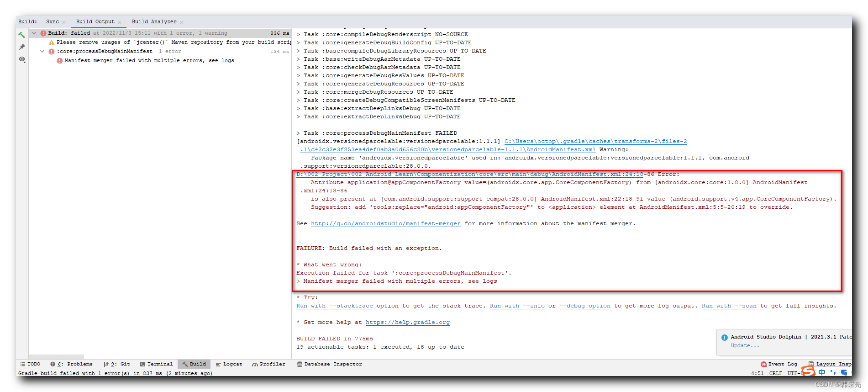Click the green hammer rebuild icon

tap(21, 35)
